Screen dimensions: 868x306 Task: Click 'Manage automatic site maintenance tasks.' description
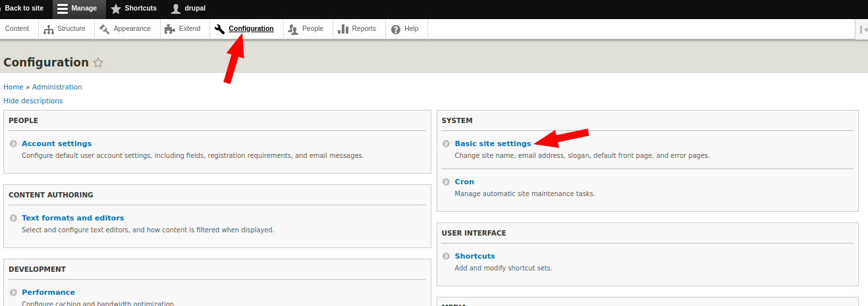[525, 194]
